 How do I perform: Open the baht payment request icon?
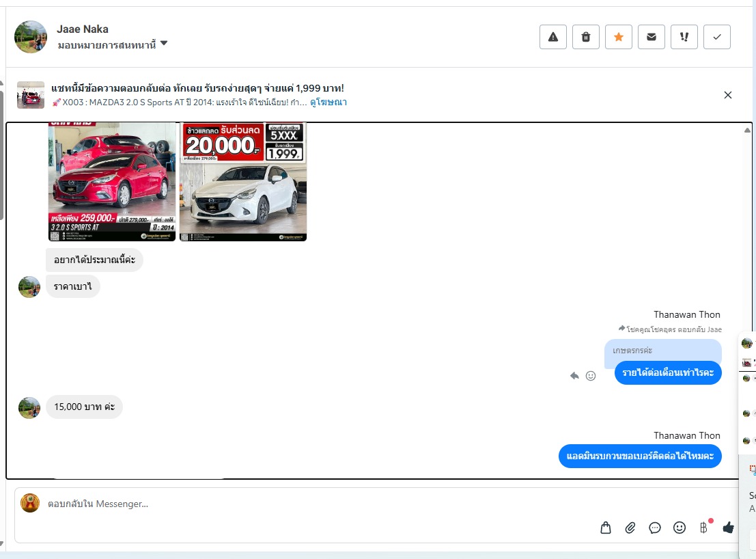[704, 528]
